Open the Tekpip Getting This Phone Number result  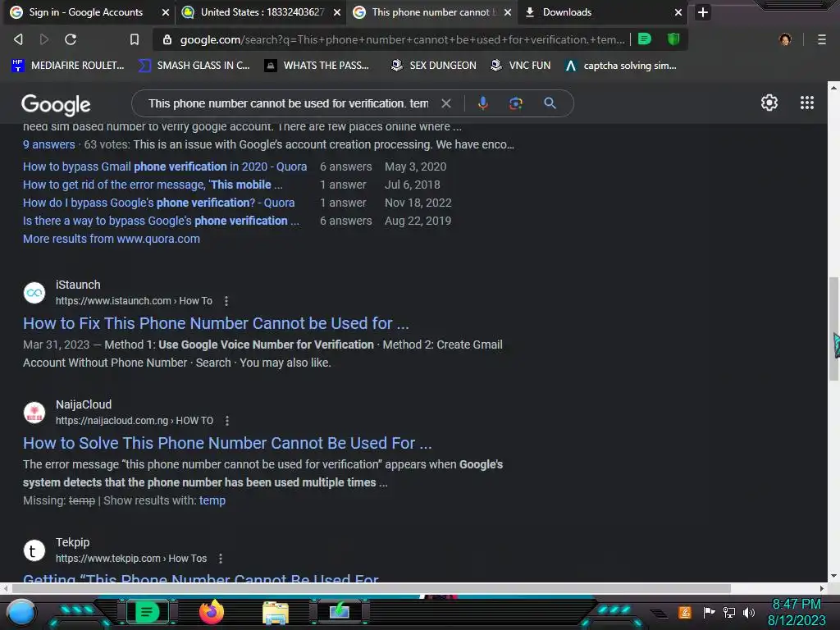point(201,577)
